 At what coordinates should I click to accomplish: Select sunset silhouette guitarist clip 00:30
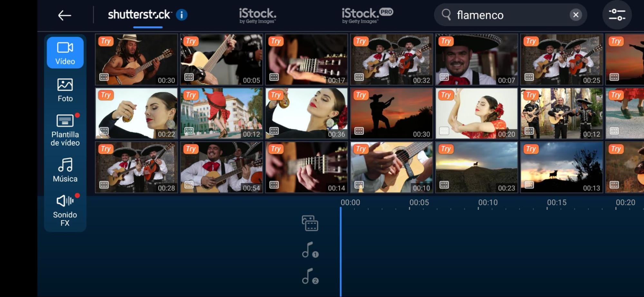(392, 113)
